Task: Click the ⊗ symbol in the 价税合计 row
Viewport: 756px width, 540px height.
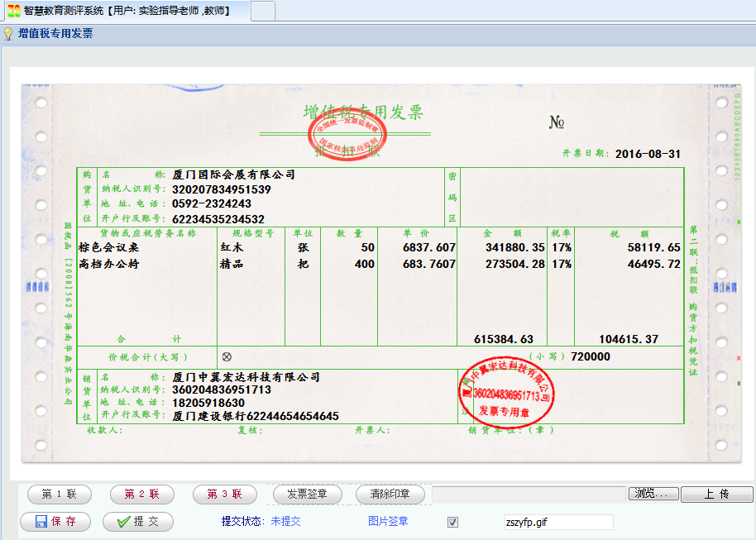Action: 227,356
